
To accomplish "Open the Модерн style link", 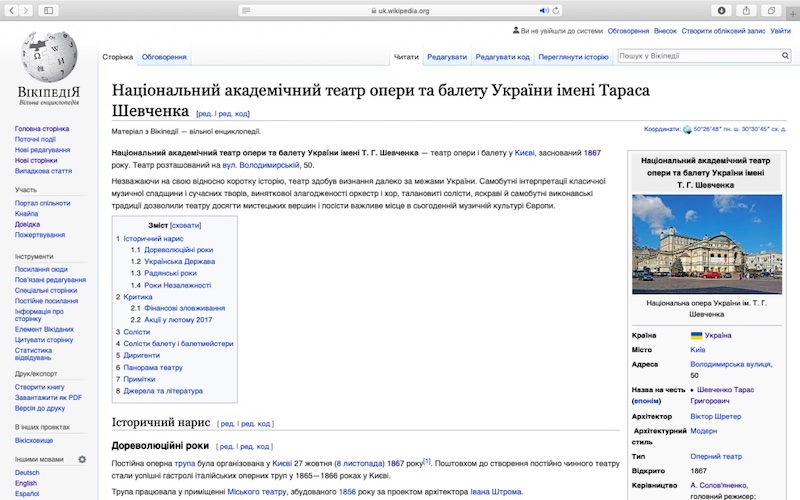I will point(703,431).
